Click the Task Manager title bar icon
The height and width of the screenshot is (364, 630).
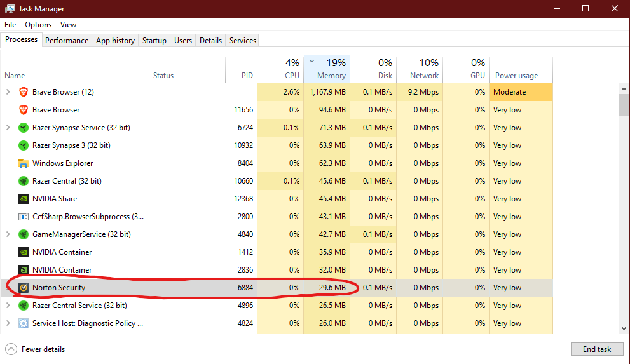(10, 8)
